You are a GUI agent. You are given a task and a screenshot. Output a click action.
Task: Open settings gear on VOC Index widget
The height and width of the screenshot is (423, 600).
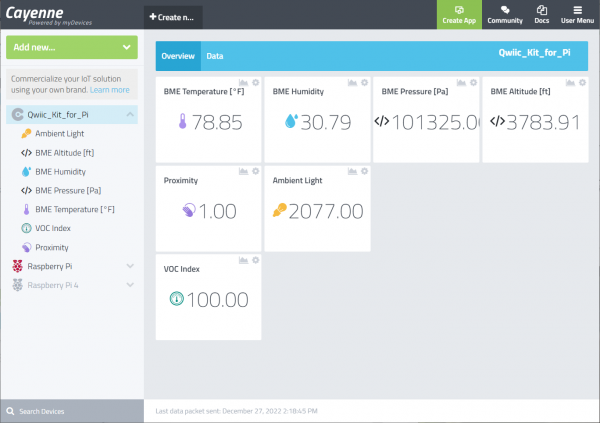point(256,260)
